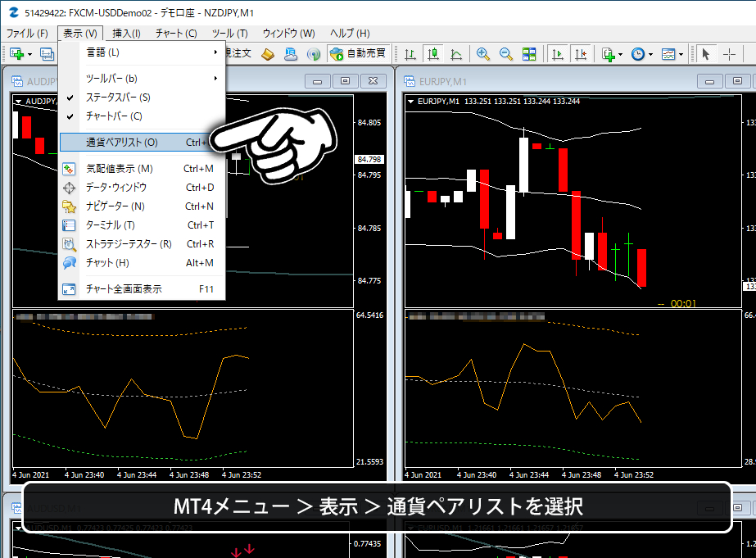
Task: Select 通貨ペアリスト (O) menu entry
Action: click(x=142, y=143)
